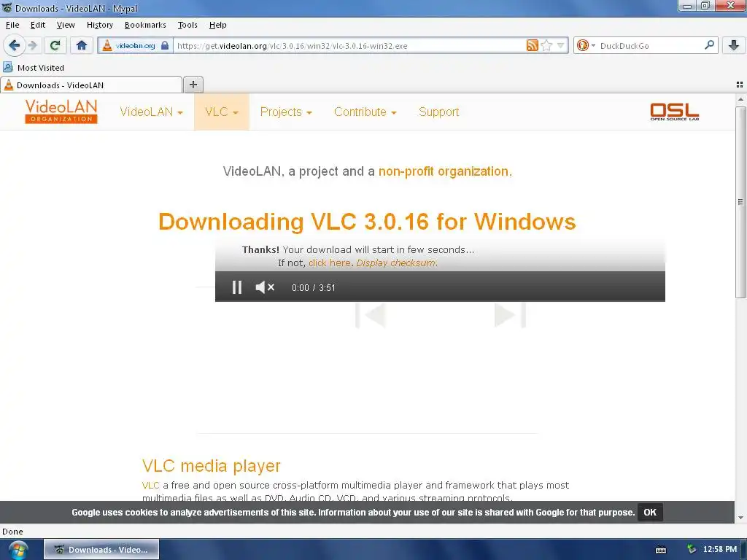Screen dimensions: 747x560
Task: Open the Tools menu
Action: click(x=187, y=25)
